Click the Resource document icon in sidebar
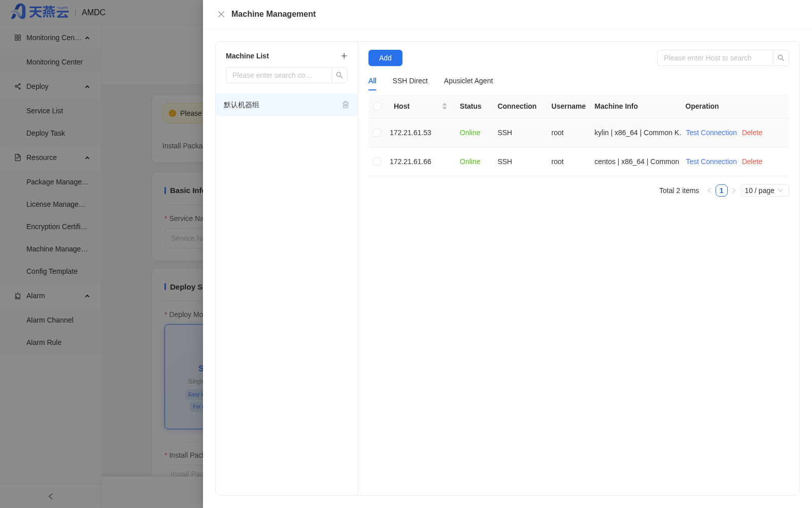Image resolution: width=812 pixels, height=508 pixels. point(18,157)
